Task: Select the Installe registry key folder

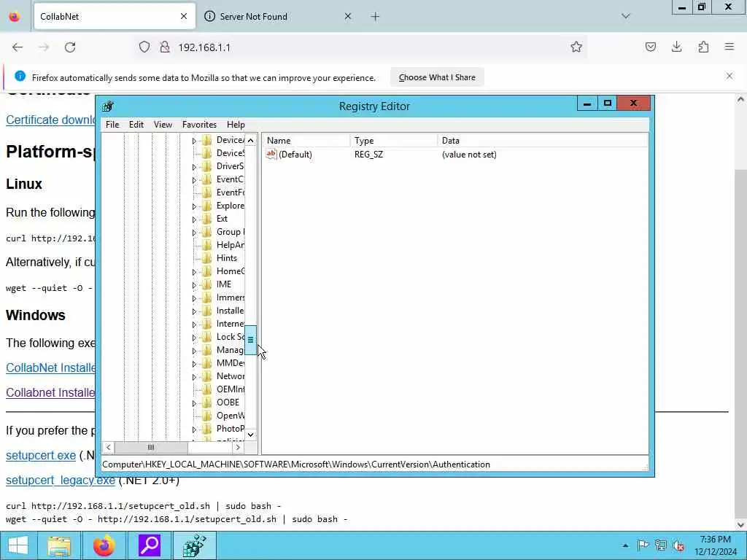Action: click(230, 311)
